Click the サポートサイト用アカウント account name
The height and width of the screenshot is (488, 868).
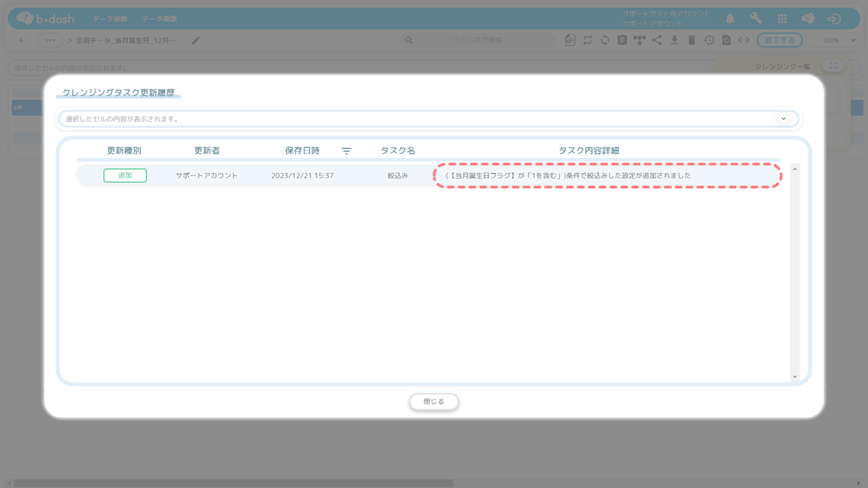click(666, 14)
